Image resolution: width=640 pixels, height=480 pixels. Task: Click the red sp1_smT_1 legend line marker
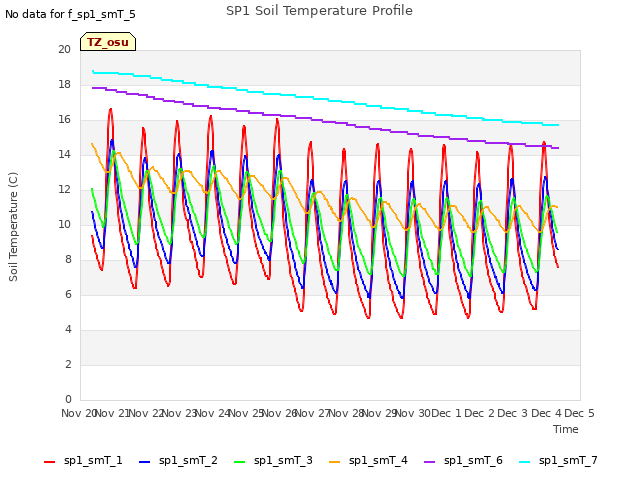tap(49, 462)
